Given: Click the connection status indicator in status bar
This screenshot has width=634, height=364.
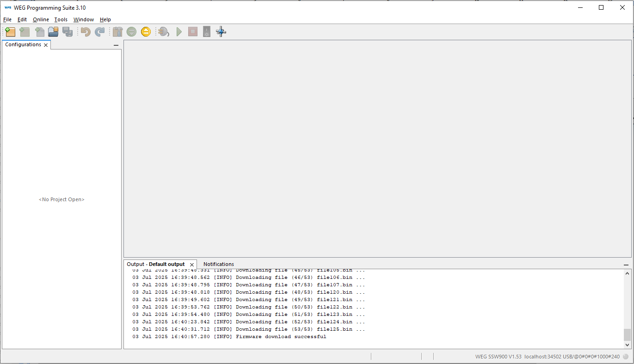Looking at the screenshot, I should [x=626, y=357].
